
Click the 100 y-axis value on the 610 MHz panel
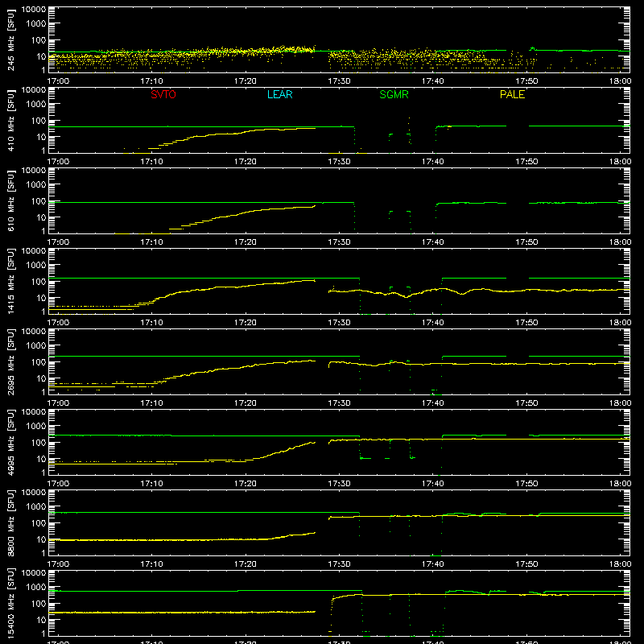pos(39,201)
